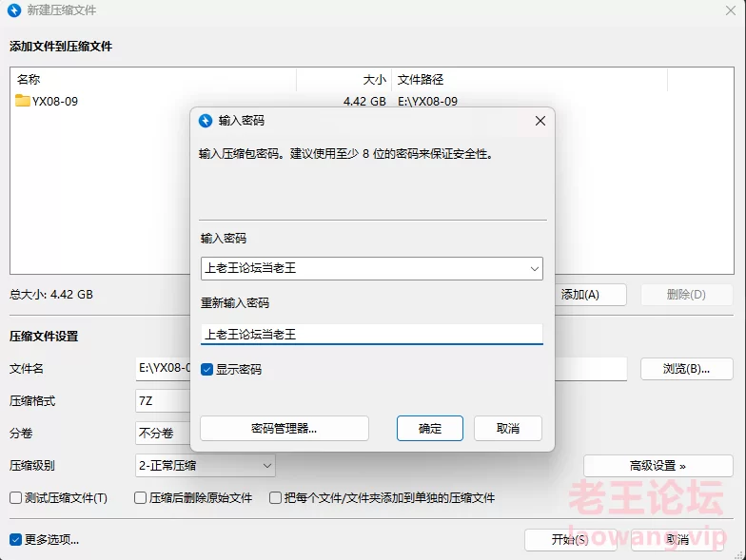Open the 压缩格式 7Z dropdown
The image size is (746, 560).
[x=163, y=401]
